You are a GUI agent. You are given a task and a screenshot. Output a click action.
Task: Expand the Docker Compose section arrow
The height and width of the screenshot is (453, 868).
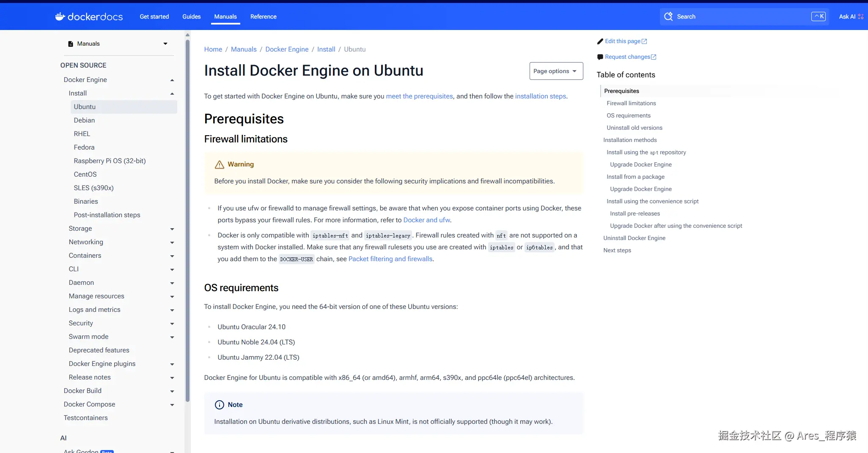172,405
